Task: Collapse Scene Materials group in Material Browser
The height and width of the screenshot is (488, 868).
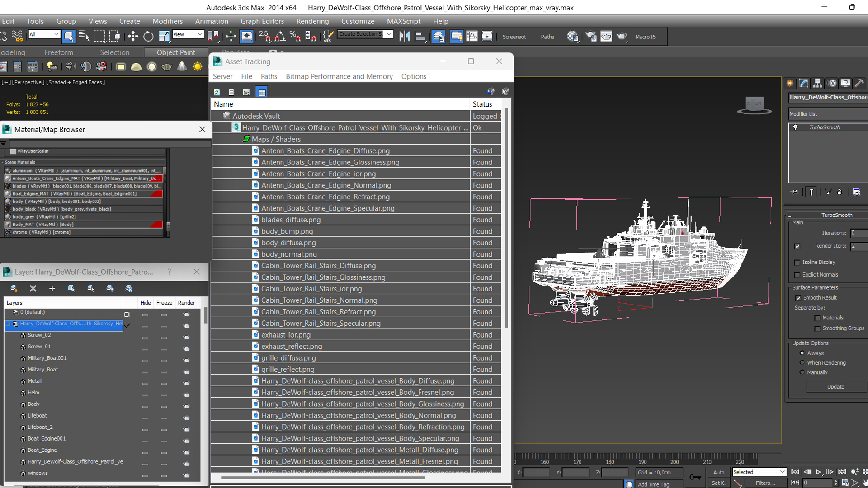Action: point(2,162)
